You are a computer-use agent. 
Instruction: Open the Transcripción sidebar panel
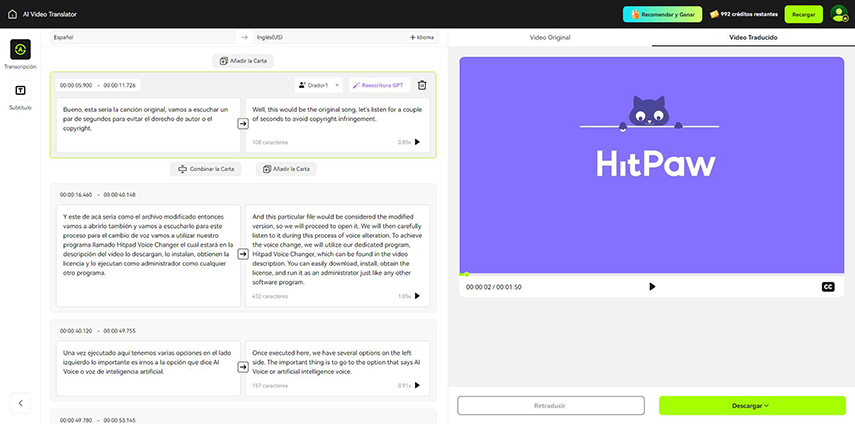20,52
